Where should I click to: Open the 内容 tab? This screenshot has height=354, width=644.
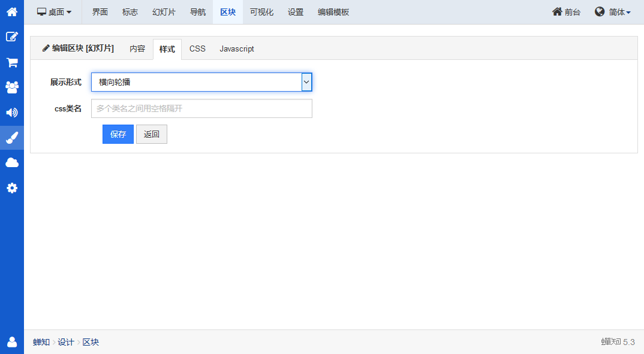click(x=137, y=49)
